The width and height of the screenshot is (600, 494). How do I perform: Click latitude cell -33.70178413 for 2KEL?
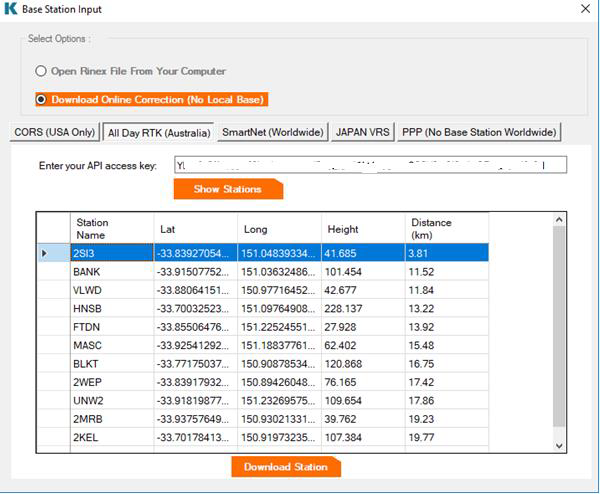[196, 437]
